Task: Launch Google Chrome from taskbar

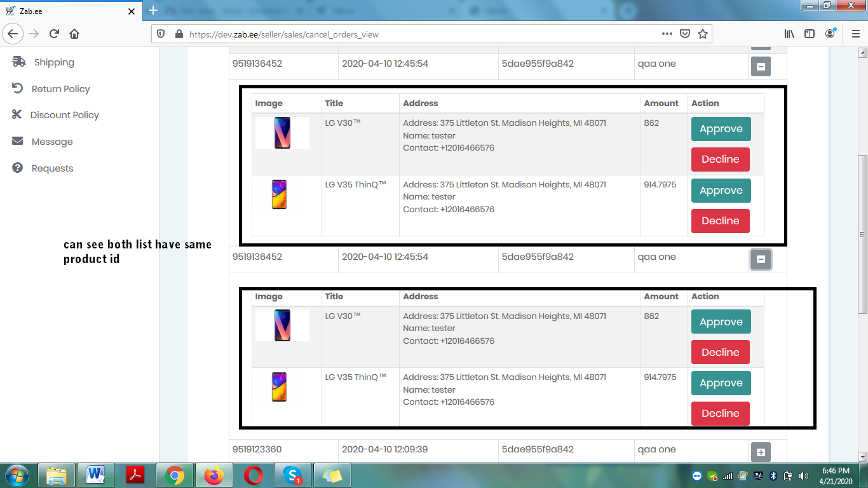Action: [x=175, y=475]
